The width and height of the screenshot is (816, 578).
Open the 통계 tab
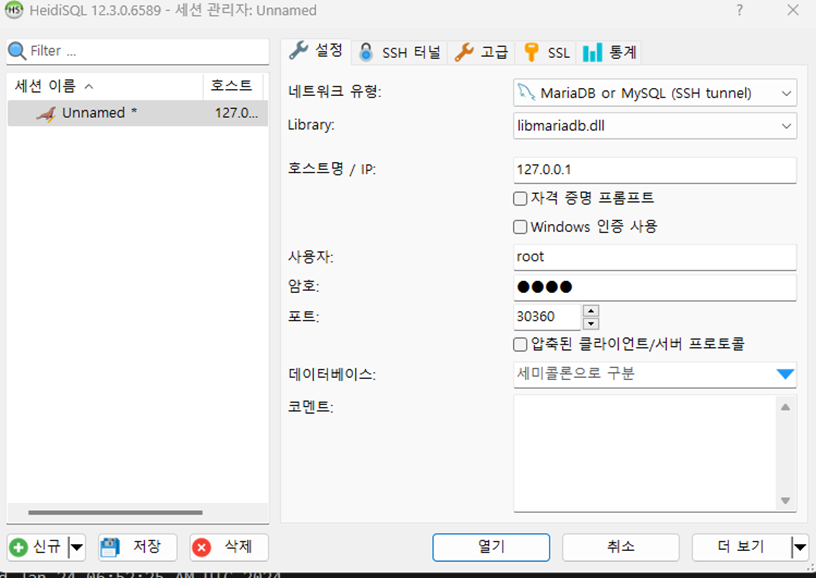tap(609, 53)
